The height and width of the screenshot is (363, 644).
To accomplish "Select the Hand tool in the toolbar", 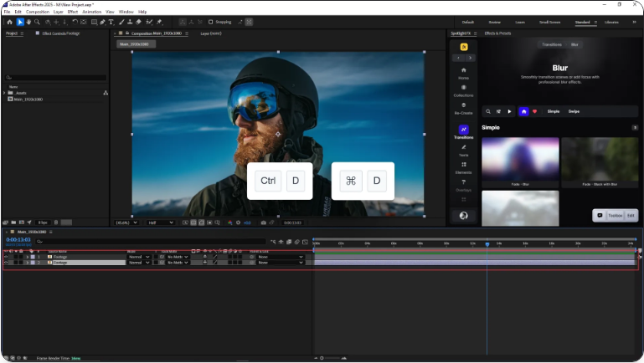I will tap(28, 22).
